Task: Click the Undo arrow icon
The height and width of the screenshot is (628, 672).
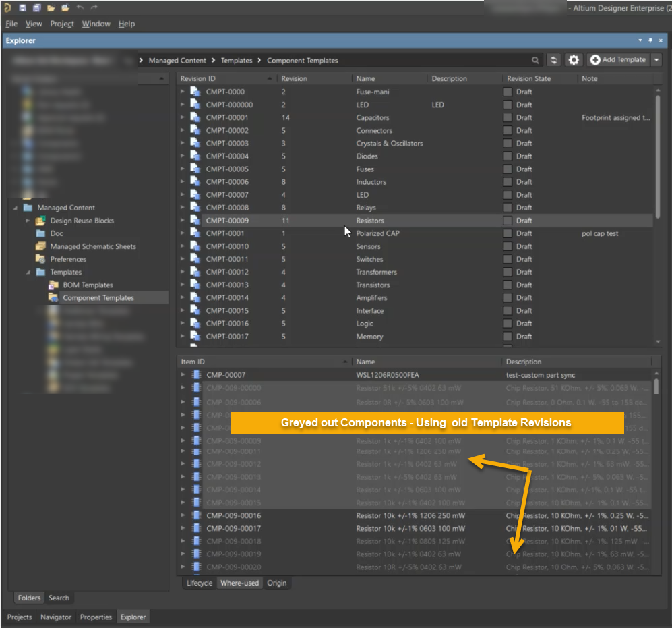Action: [x=80, y=7]
